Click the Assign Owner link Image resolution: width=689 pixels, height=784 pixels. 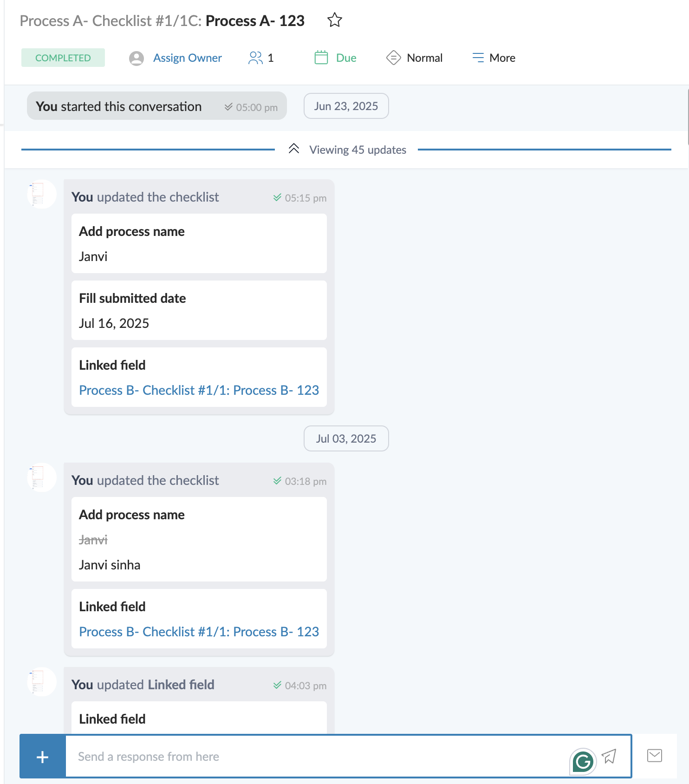tap(188, 58)
